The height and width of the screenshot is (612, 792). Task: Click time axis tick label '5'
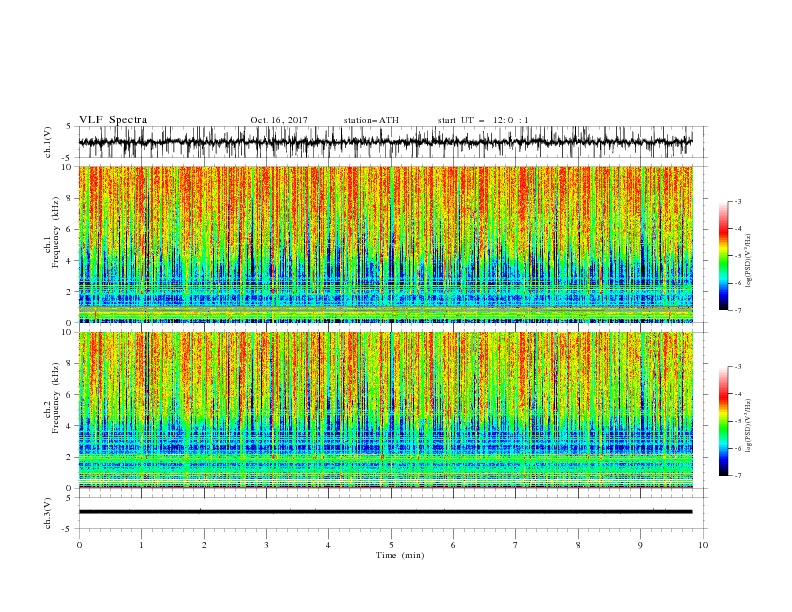(x=391, y=545)
